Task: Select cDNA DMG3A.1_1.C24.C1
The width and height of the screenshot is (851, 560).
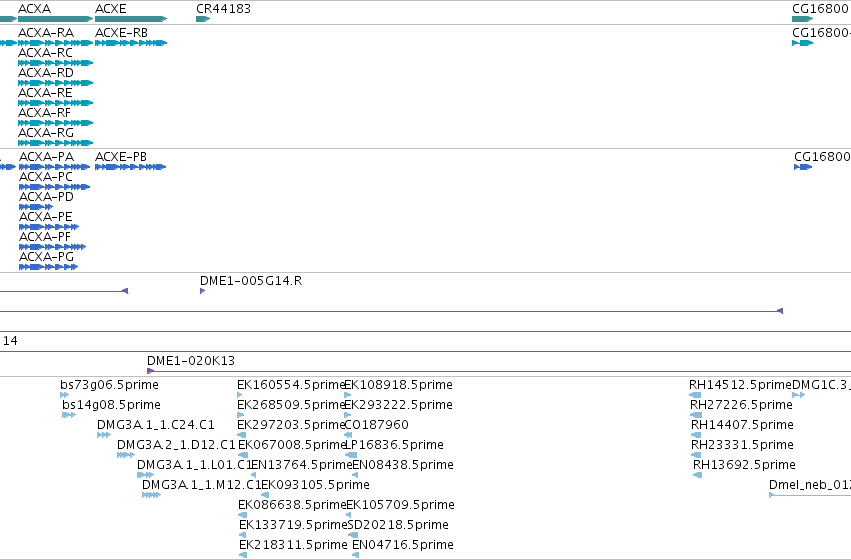Action: point(104,435)
